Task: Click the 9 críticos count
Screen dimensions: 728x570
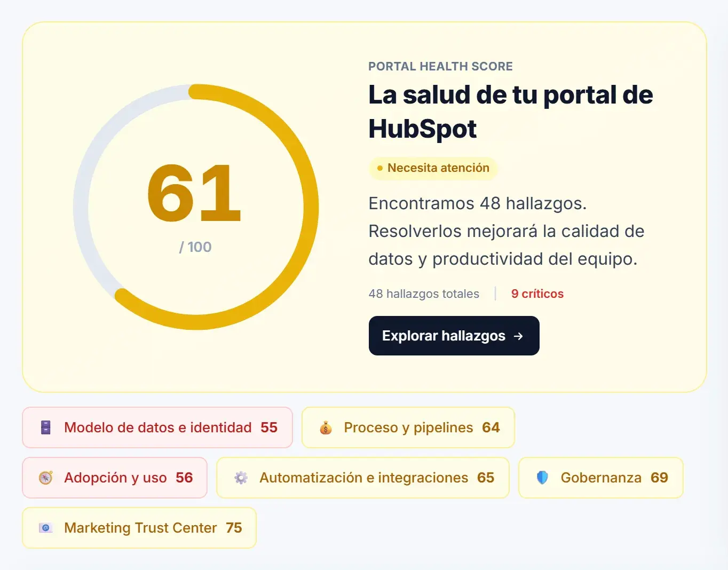Action: tap(537, 294)
